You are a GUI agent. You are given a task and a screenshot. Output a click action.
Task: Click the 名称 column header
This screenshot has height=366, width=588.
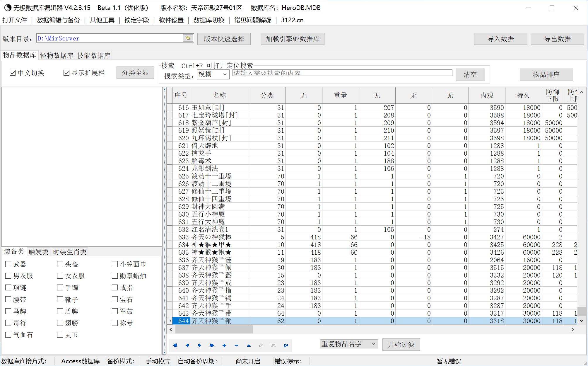(220, 95)
